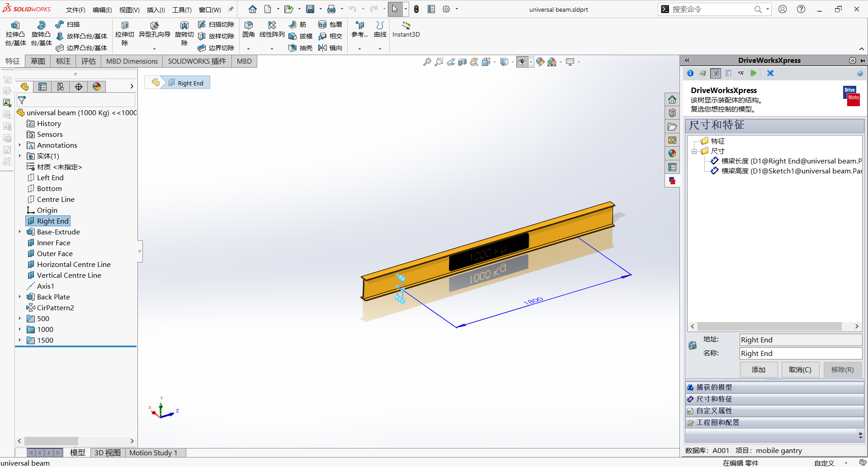Open the SOLIDWORKS Resources home icon in task pane
Image resolution: width=868 pixels, height=467 pixels.
pyautogui.click(x=672, y=99)
